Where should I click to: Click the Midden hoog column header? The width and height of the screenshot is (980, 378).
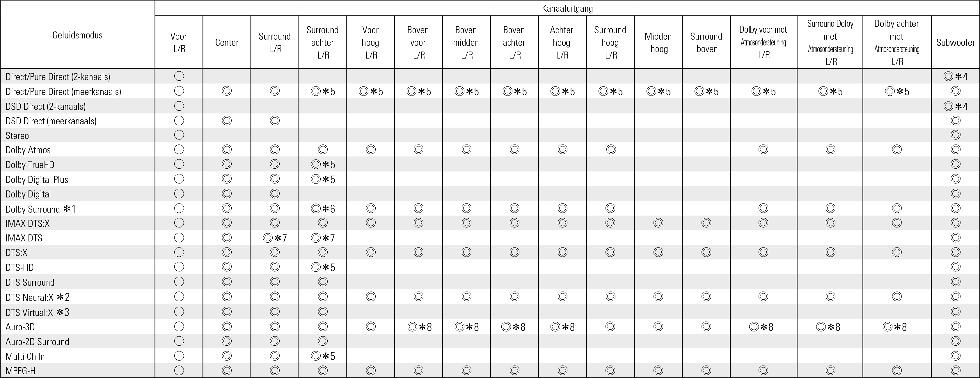[658, 43]
